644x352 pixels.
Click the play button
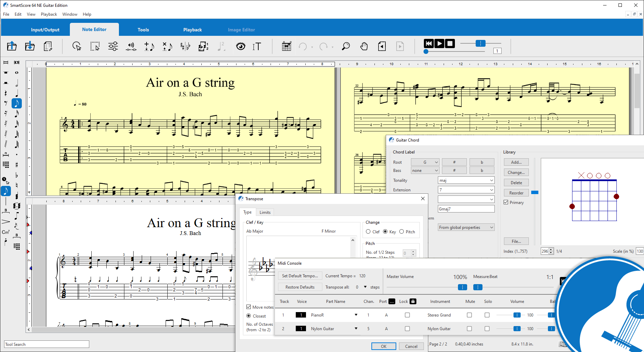[x=440, y=43]
